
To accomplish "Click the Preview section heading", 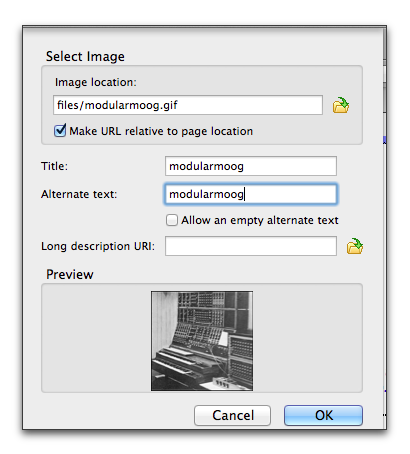I will point(70,274).
